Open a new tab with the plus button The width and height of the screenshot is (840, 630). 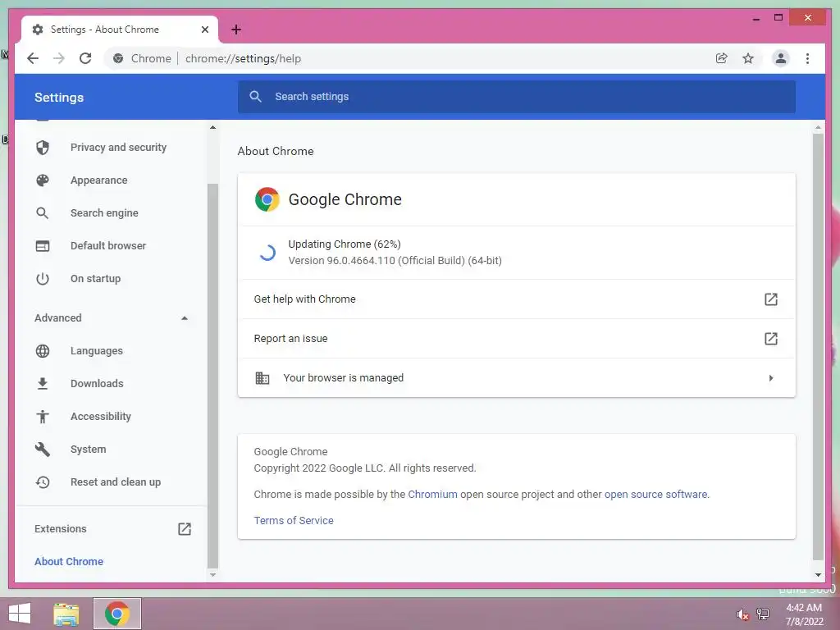click(x=236, y=30)
